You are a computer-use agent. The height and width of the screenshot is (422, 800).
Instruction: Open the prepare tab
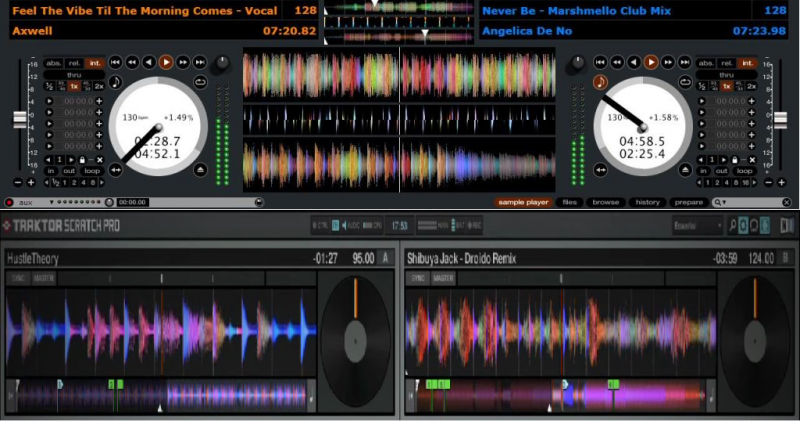click(x=689, y=202)
